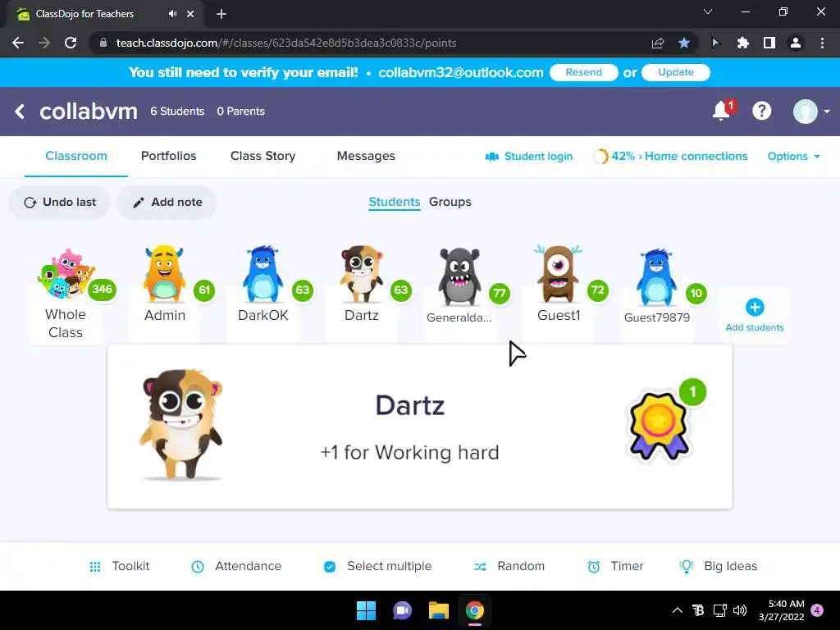Image resolution: width=840 pixels, height=630 pixels.
Task: Click Update email button
Action: click(676, 72)
